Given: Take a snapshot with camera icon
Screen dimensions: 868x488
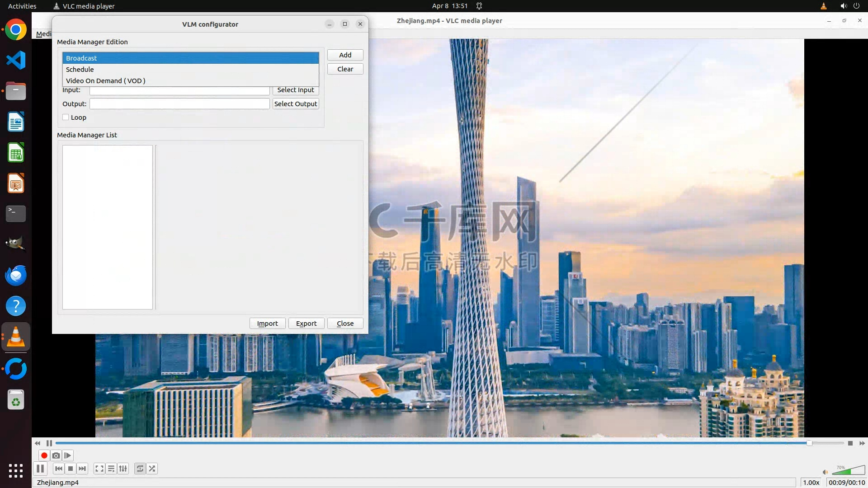Looking at the screenshot, I should (x=56, y=455).
